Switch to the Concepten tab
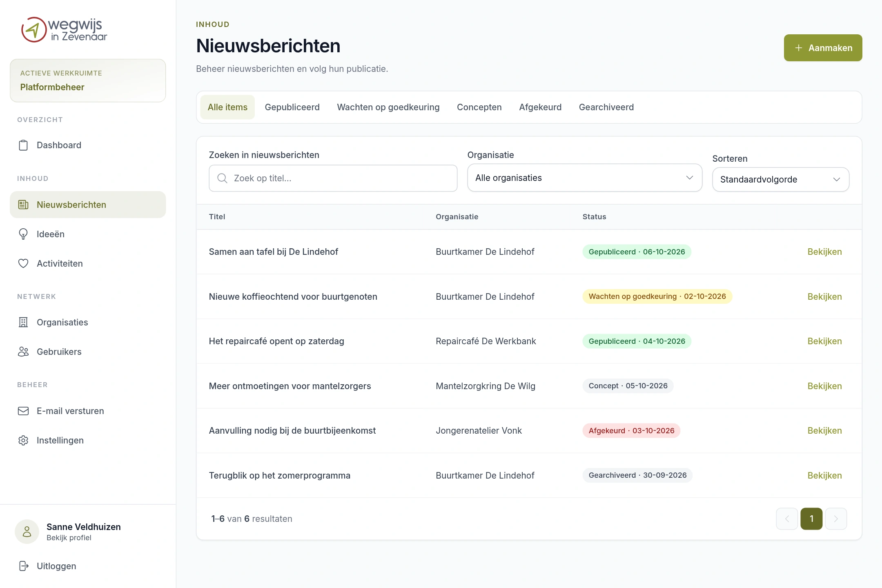The image size is (882, 588). click(479, 107)
